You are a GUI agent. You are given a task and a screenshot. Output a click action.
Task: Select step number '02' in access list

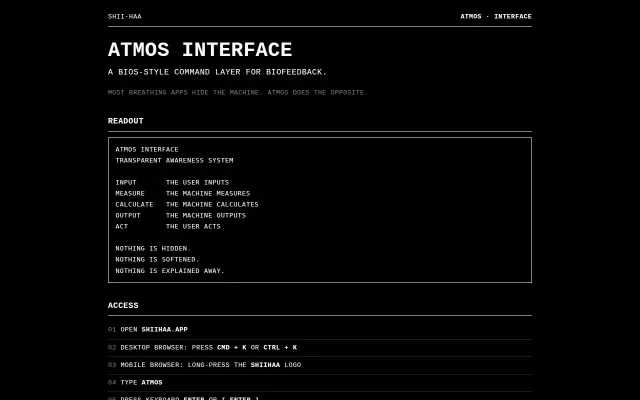tap(112, 348)
